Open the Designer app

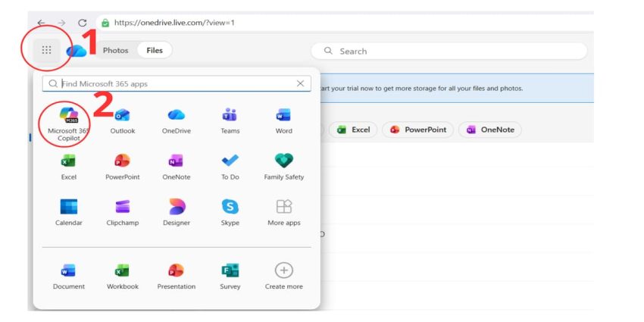(x=177, y=213)
